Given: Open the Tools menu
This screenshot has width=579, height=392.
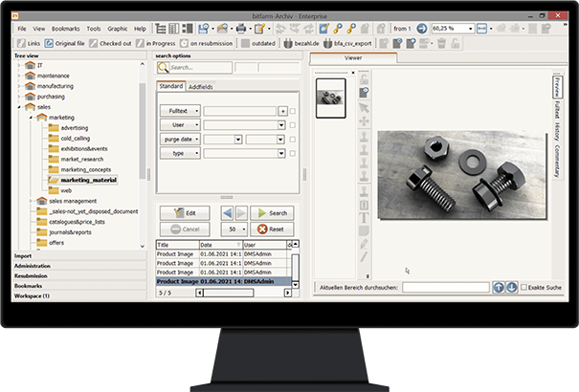Looking at the screenshot, I should coord(94,29).
